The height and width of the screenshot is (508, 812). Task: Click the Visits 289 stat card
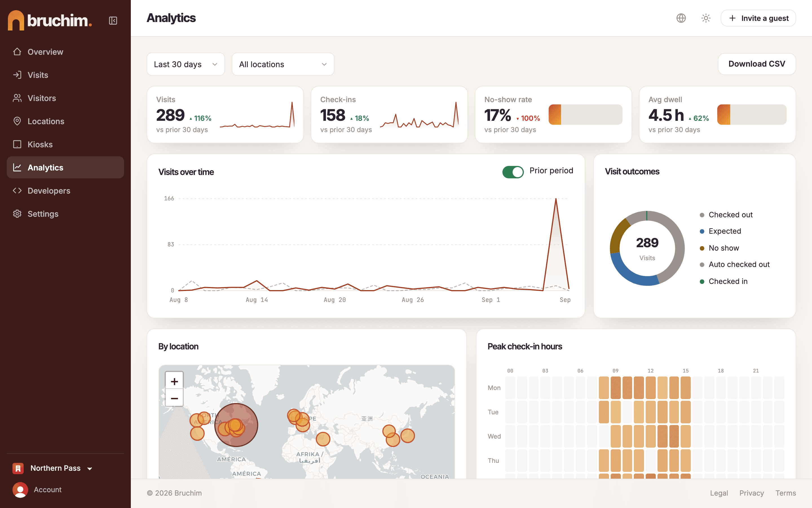point(225,115)
